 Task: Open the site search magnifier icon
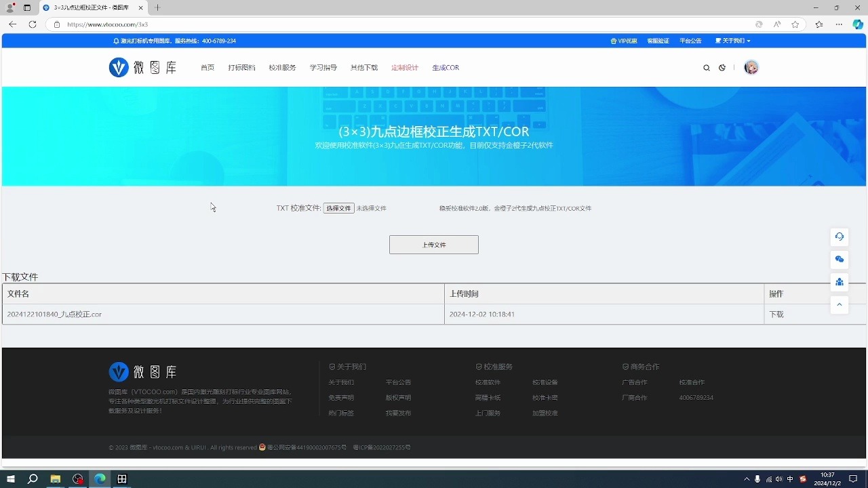pos(707,68)
